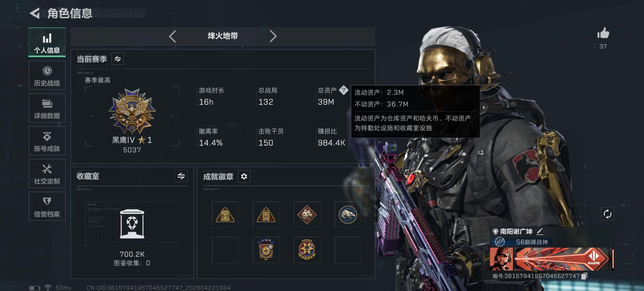Toggle the 收藏室 swap view button
Screen dimensions: 644x291
tap(181, 176)
